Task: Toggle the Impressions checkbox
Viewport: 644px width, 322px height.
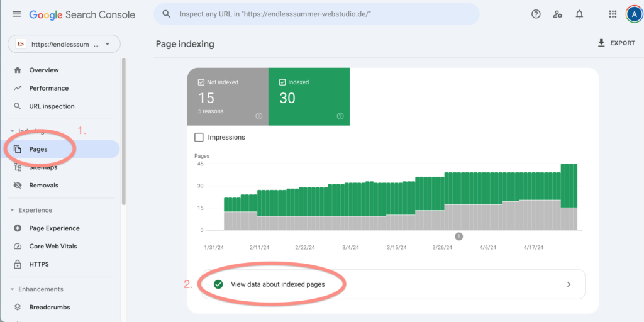Action: pyautogui.click(x=199, y=137)
